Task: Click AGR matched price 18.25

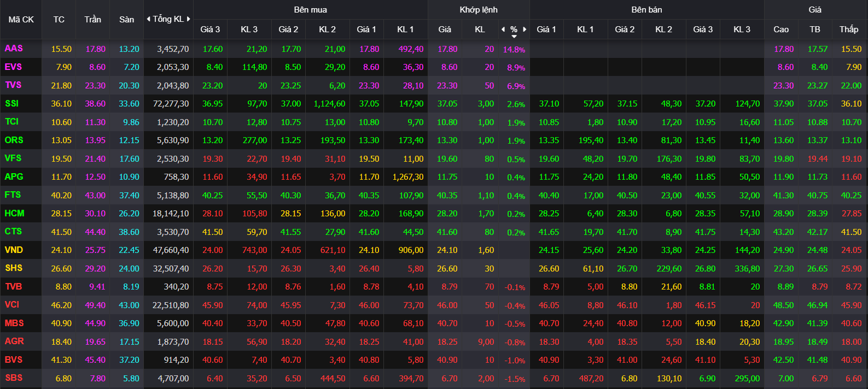Action: point(447,341)
